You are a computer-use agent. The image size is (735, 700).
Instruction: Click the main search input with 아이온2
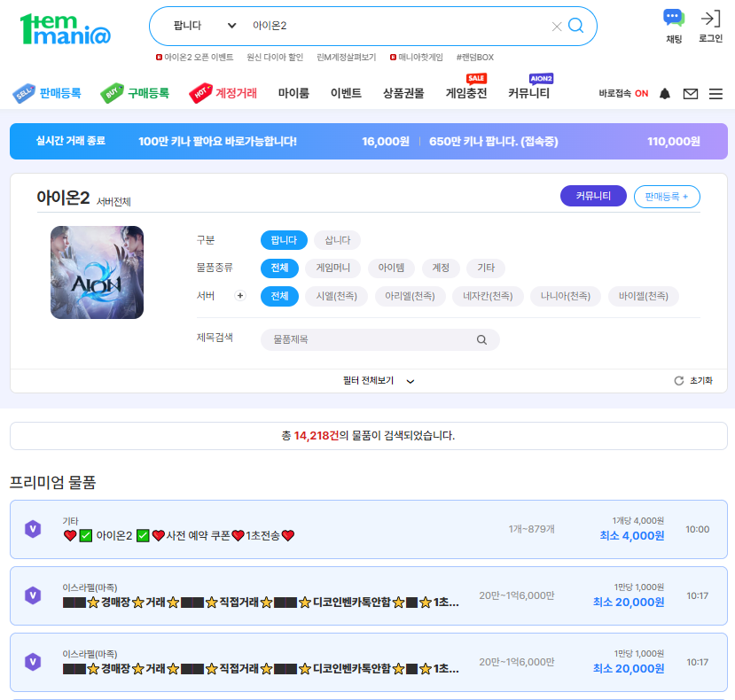point(398,26)
